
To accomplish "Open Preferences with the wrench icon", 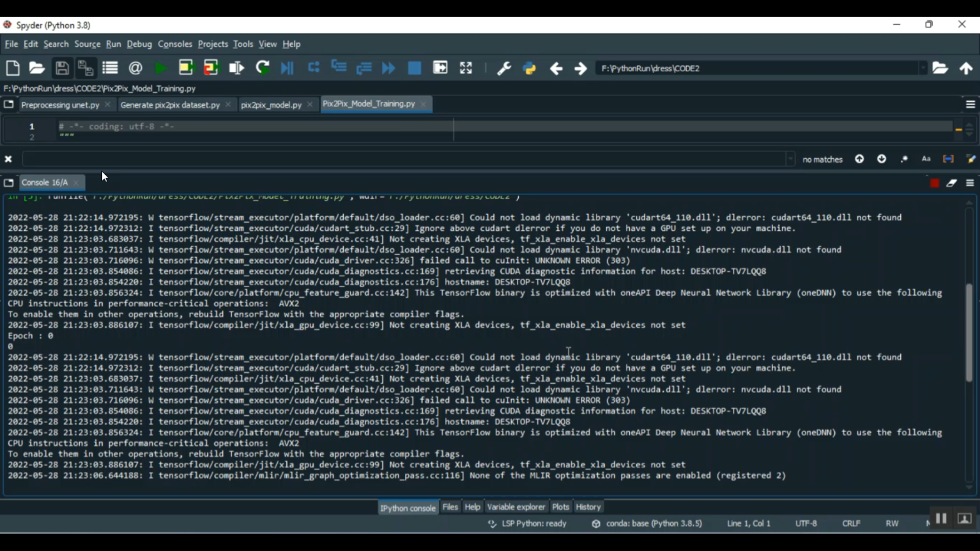I will click(504, 68).
